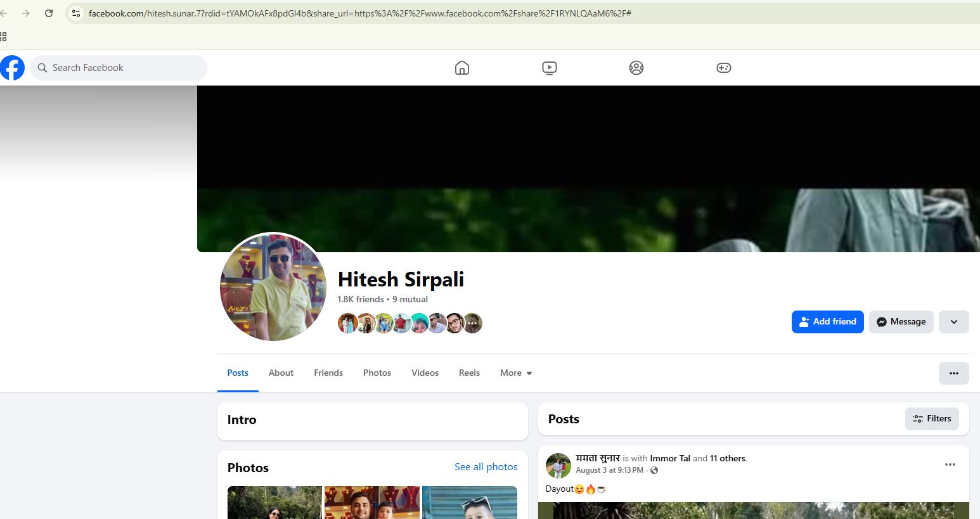Switch to the Reels tab

469,373
